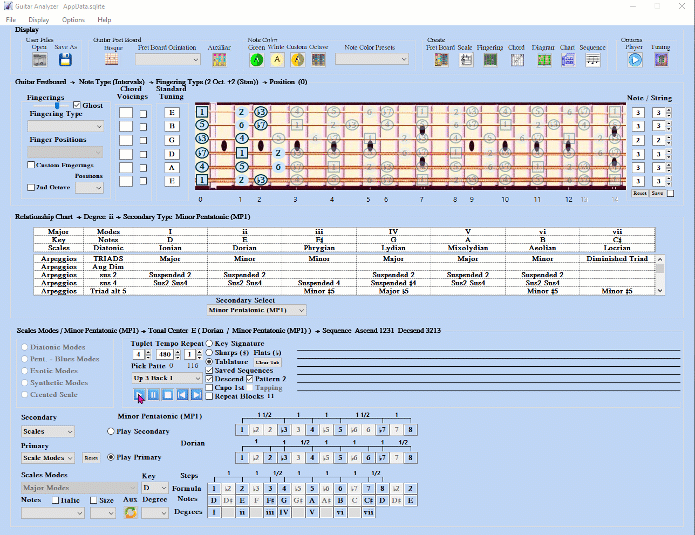Viewport: 695px width, 535px height.
Task: Click the Create Sequence icon
Action: click(593, 59)
